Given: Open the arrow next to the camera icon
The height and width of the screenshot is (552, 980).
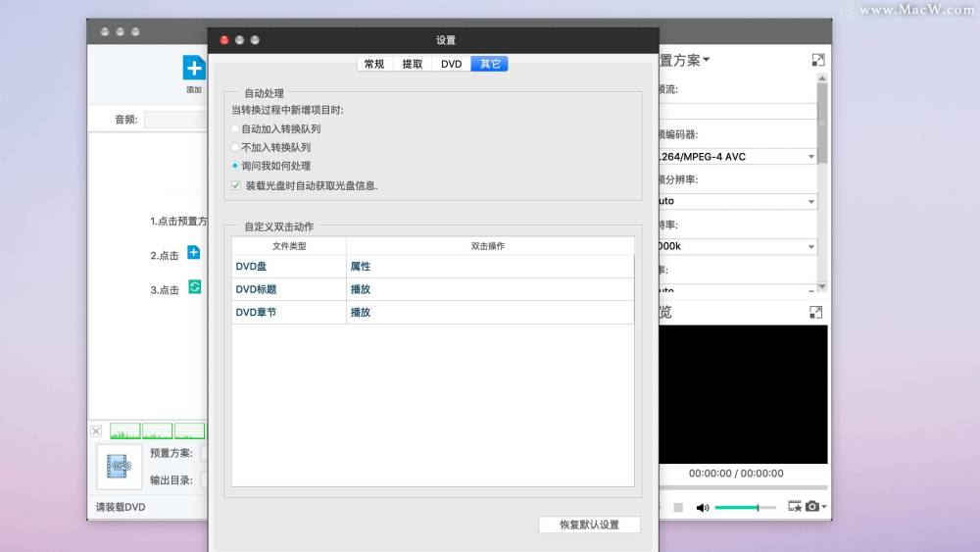Looking at the screenshot, I should click(824, 506).
